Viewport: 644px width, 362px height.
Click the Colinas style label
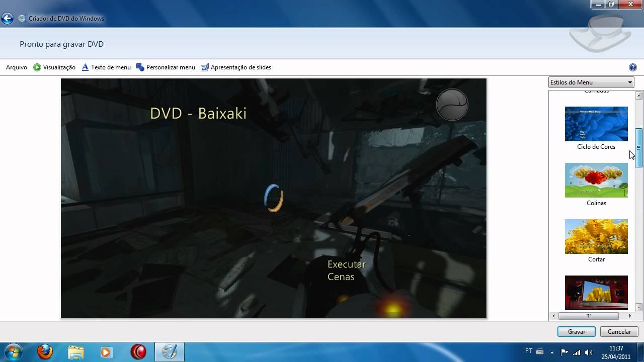(x=596, y=203)
